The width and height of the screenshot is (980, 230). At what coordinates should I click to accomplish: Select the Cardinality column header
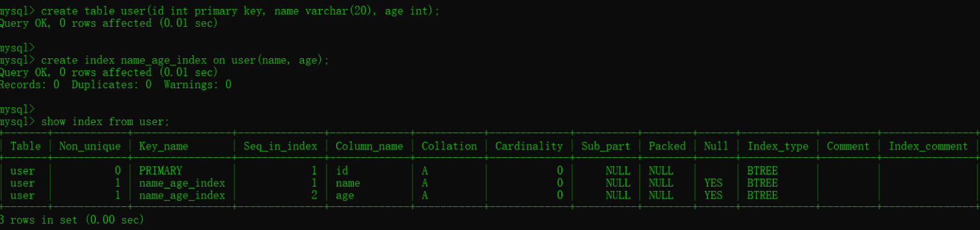click(x=529, y=146)
